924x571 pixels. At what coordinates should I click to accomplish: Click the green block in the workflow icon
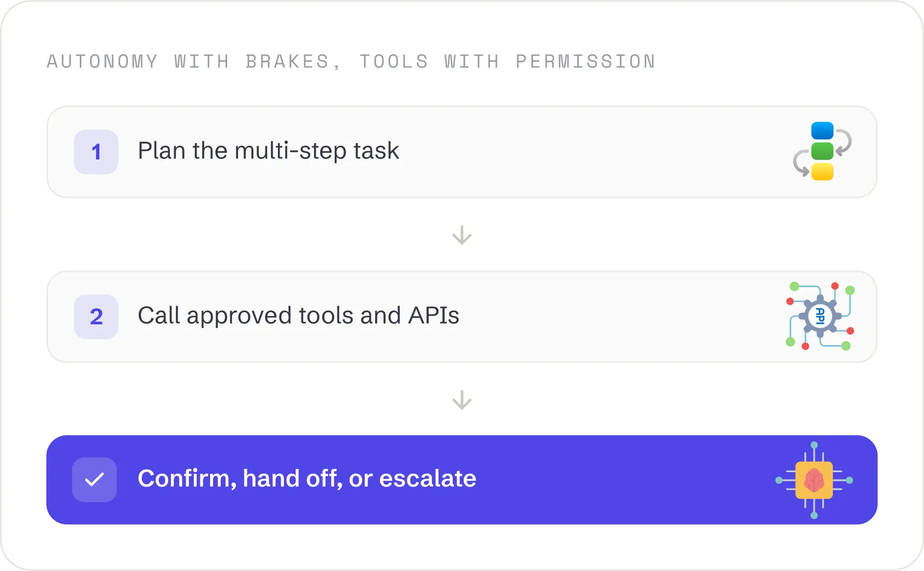[822, 151]
